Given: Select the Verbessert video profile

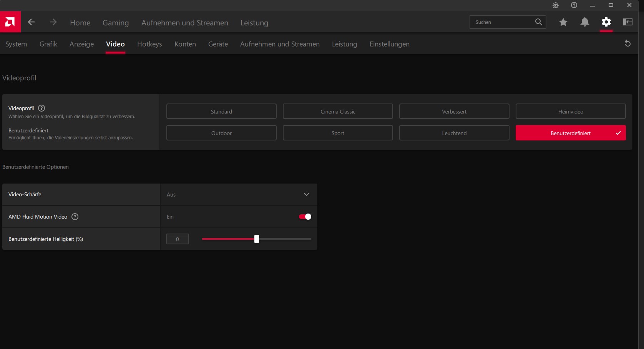Looking at the screenshot, I should [x=454, y=111].
